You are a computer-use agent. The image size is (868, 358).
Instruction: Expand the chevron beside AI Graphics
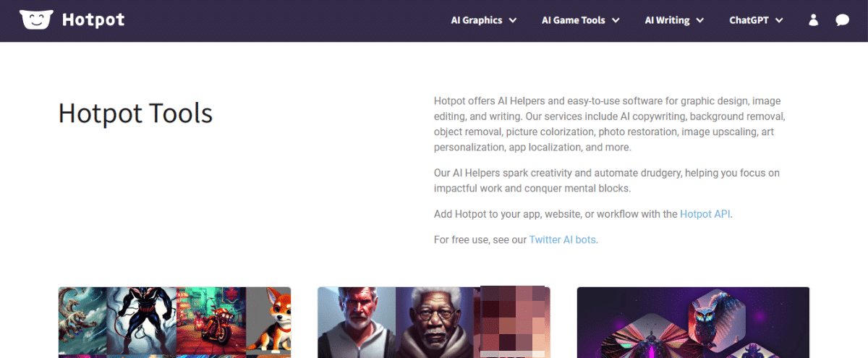pyautogui.click(x=513, y=20)
